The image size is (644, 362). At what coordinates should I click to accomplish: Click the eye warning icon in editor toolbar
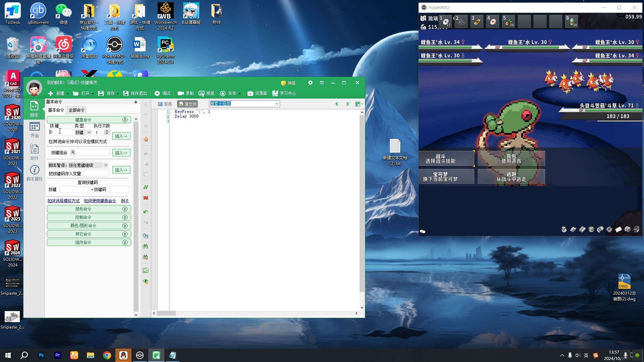click(146, 281)
